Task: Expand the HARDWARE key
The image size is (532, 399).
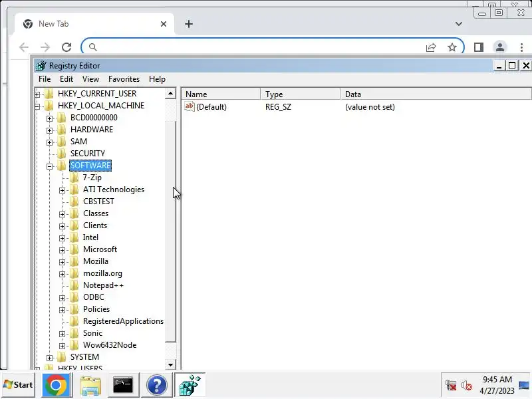Action: 49,130
